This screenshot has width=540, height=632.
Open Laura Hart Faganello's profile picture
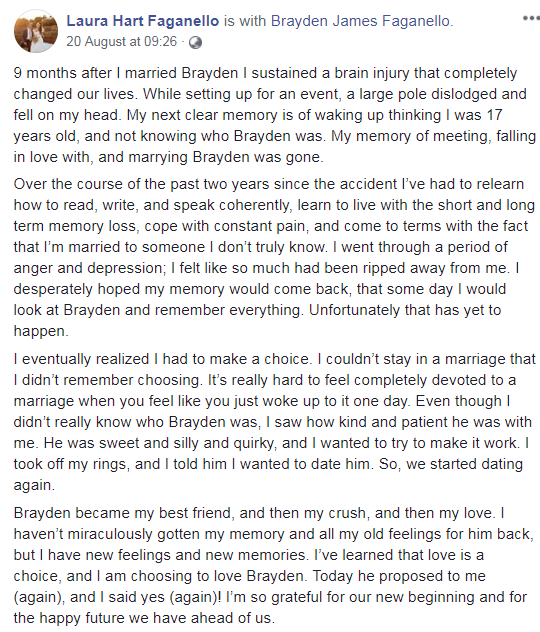35,31
